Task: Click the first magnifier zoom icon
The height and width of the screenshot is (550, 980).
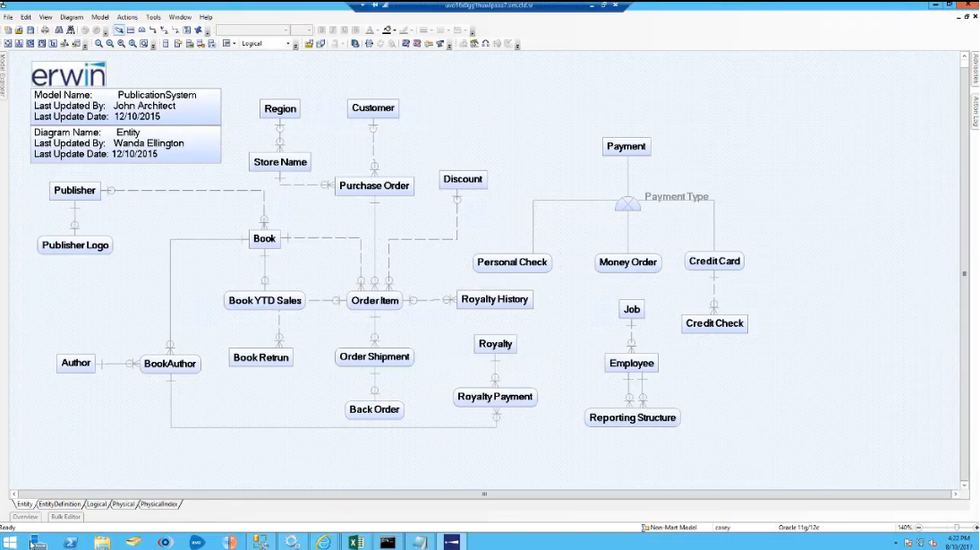Action: point(99,43)
